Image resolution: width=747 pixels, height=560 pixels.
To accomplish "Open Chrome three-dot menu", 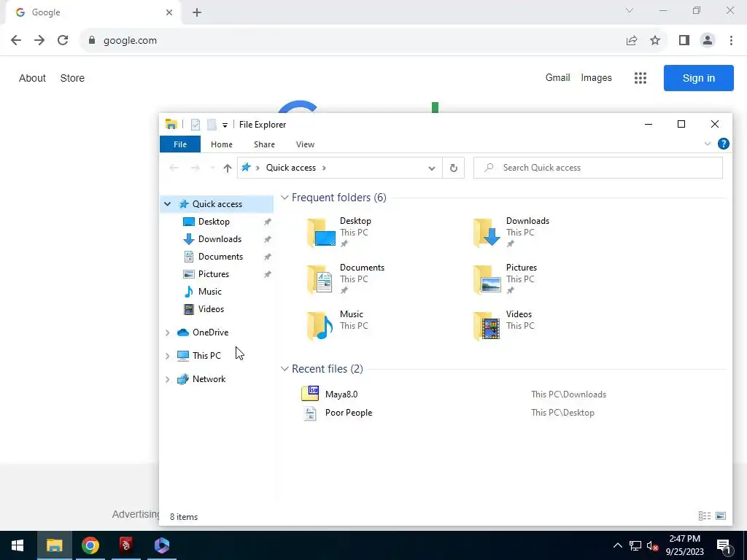I will (731, 41).
